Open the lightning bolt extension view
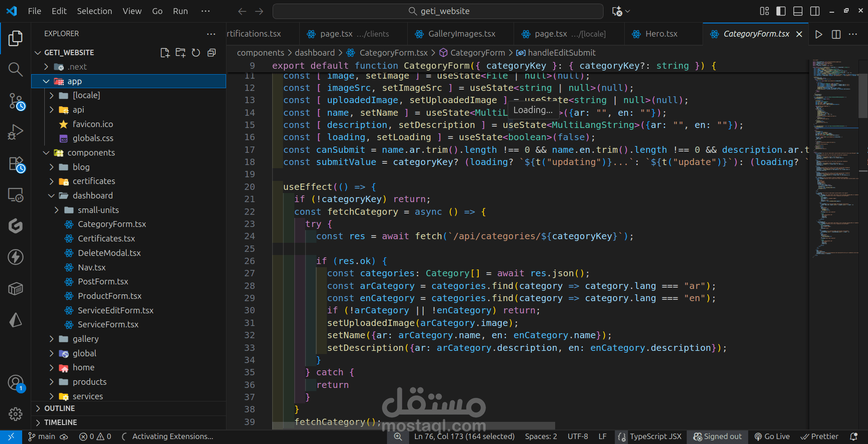This screenshot has height=444, width=868. point(15,257)
